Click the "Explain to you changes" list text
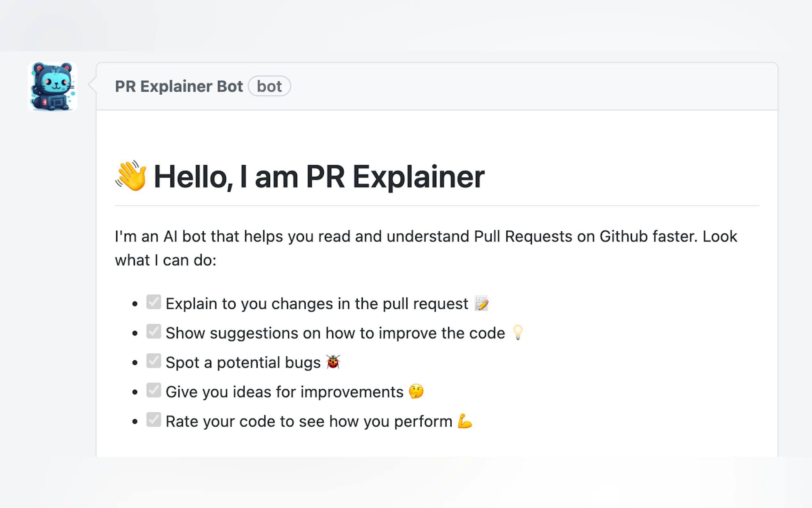The height and width of the screenshot is (508, 812). pos(316,304)
